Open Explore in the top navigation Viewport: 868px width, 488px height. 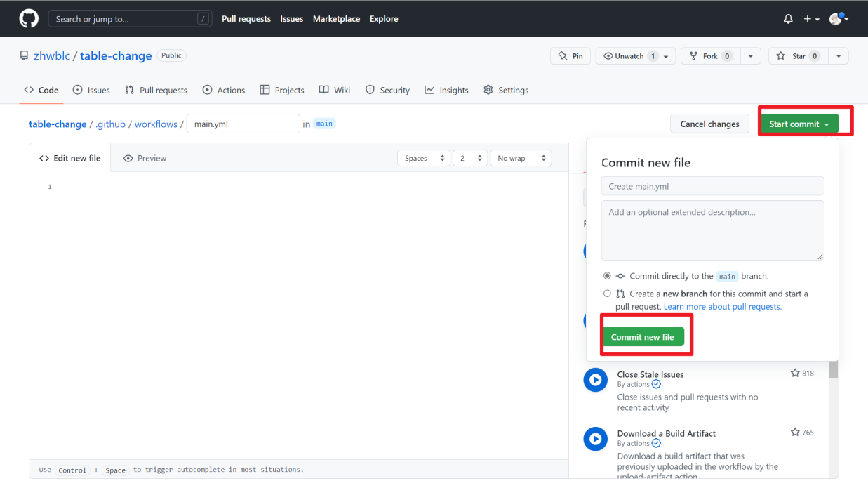pyautogui.click(x=384, y=19)
